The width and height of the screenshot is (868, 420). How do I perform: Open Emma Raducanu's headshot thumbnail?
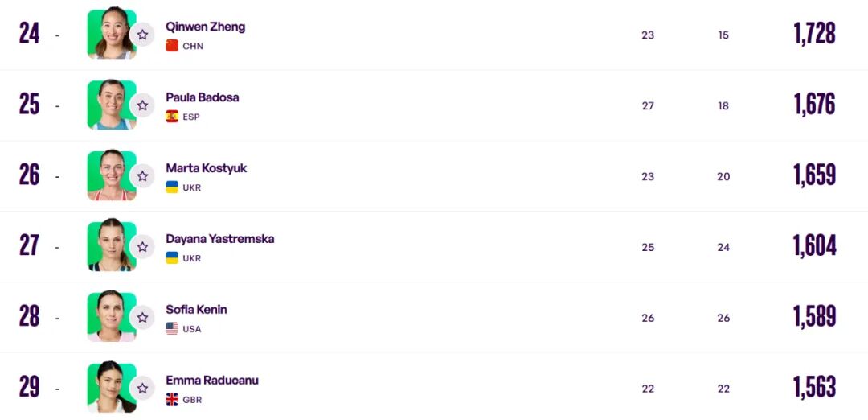click(109, 387)
